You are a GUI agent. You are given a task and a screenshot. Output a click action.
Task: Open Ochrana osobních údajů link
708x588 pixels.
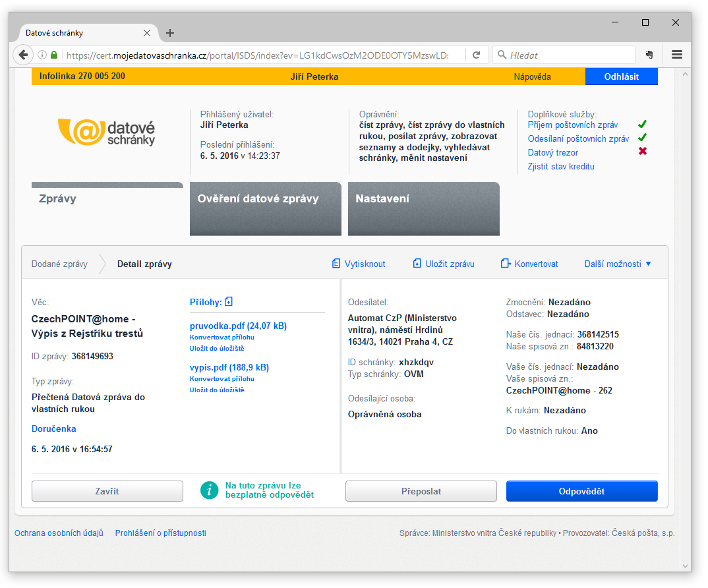click(x=59, y=533)
